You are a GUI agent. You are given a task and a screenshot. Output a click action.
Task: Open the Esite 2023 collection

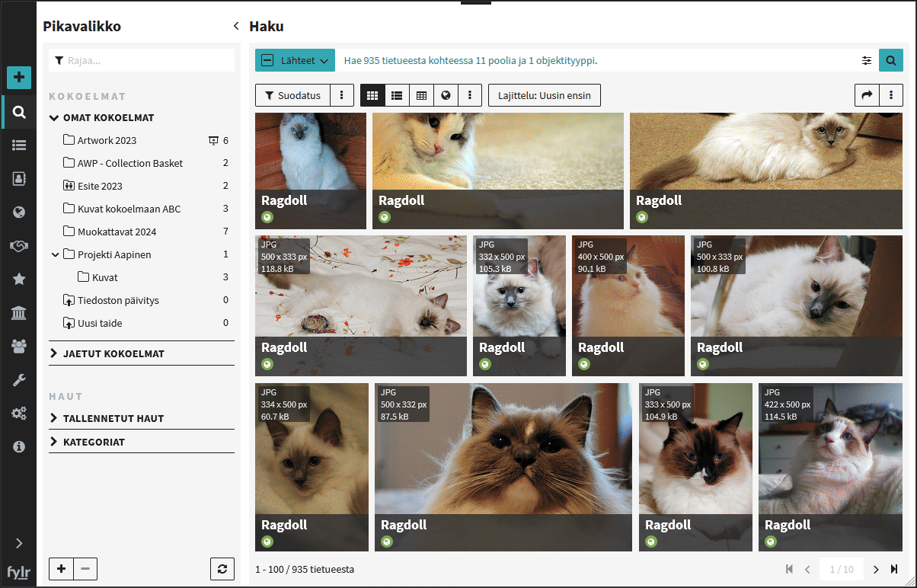100,186
